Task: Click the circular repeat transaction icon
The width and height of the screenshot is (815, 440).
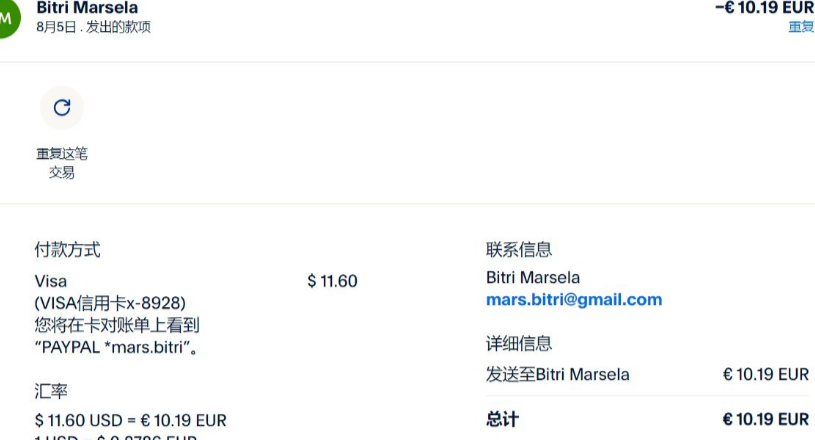Action: pos(62,108)
